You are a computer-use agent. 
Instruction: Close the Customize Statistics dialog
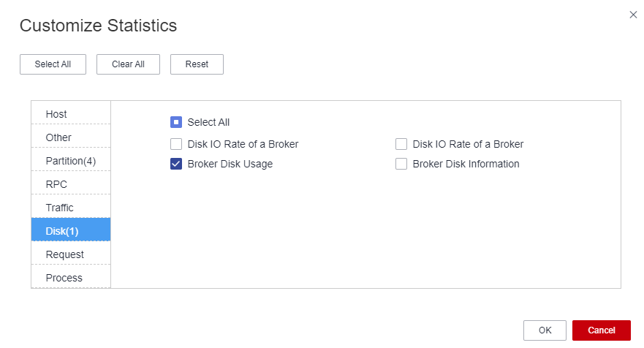(633, 15)
